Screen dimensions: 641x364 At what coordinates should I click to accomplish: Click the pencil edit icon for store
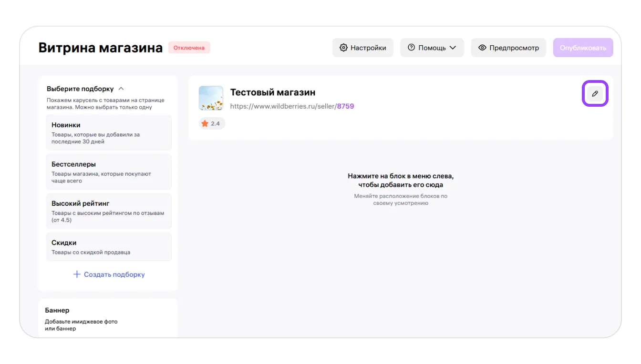click(595, 94)
